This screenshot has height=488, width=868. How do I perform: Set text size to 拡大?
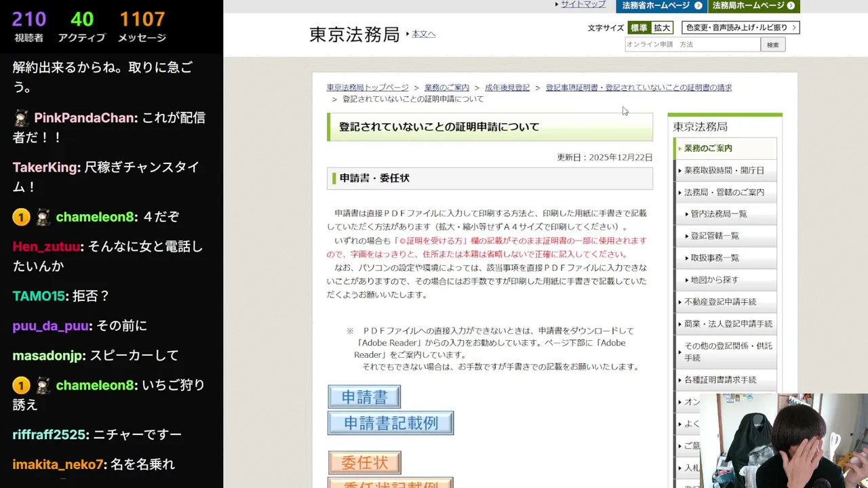(662, 28)
